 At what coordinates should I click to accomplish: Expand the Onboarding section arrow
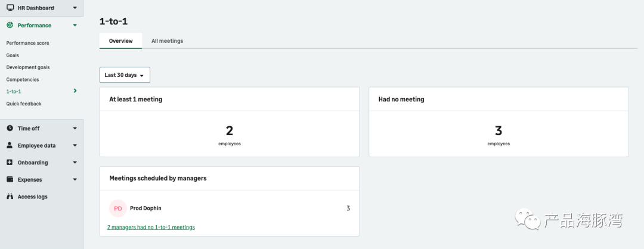pos(75,163)
